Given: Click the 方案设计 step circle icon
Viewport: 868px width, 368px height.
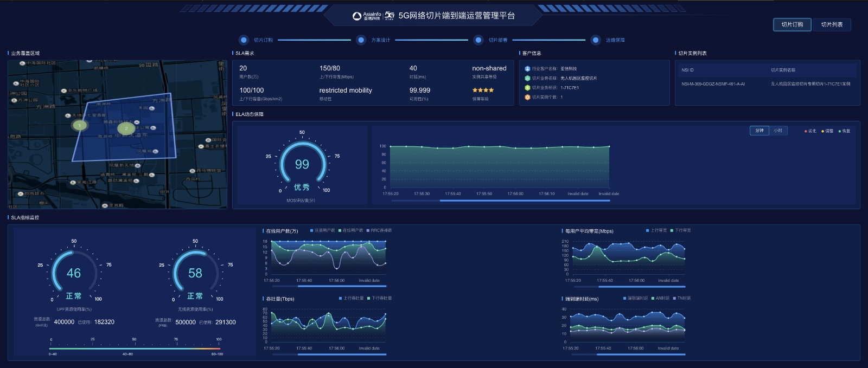Looking at the screenshot, I should click(361, 40).
